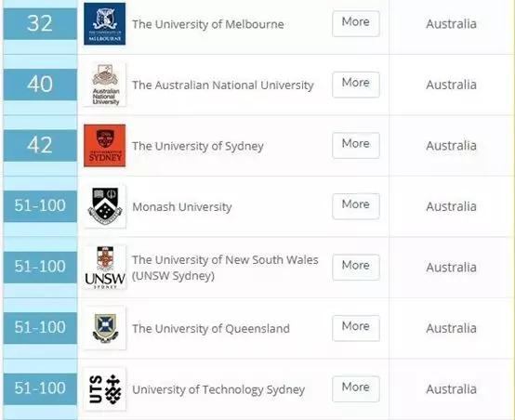
Task: Open The University of Melbourne name link
Action: (x=208, y=24)
